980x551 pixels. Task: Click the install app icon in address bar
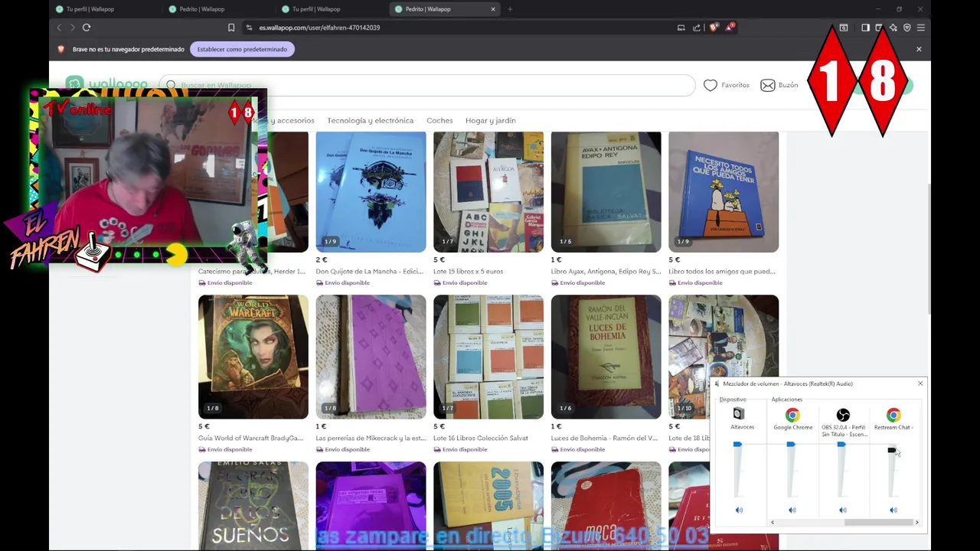pos(681,28)
